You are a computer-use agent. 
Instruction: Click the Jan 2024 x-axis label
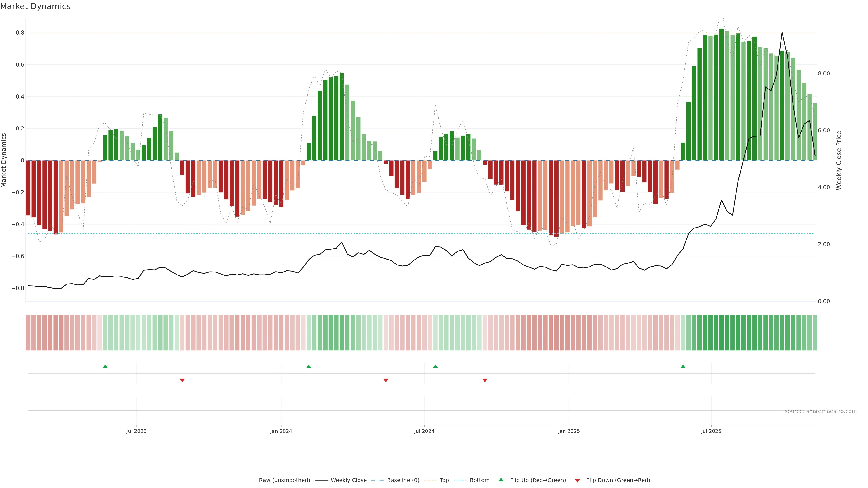point(281,431)
